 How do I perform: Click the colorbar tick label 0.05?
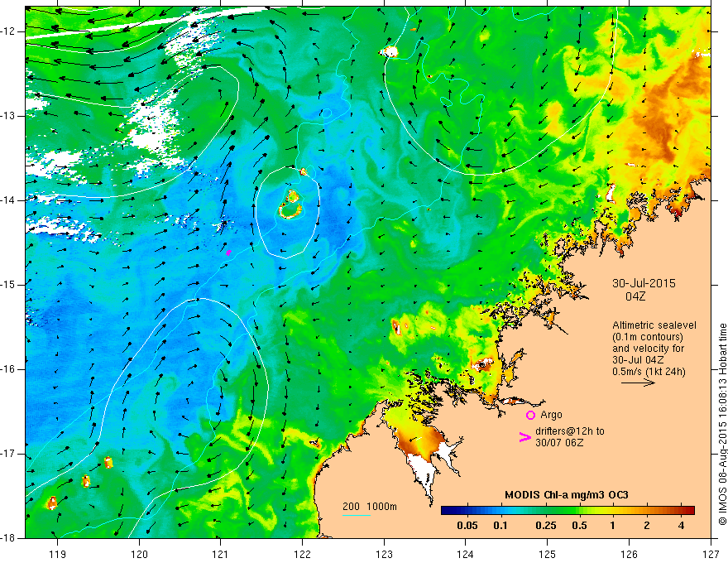tap(467, 526)
